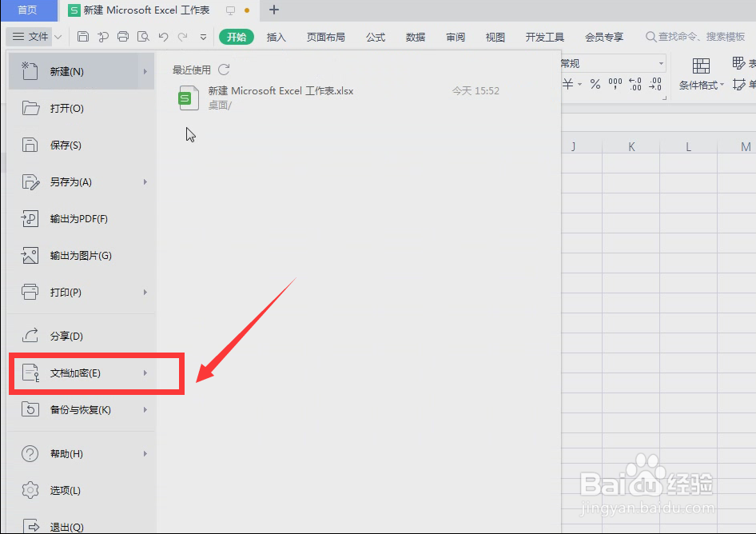Image resolution: width=756 pixels, height=534 pixels.
Task: Apply the percent style icon
Action: pyautogui.click(x=595, y=84)
